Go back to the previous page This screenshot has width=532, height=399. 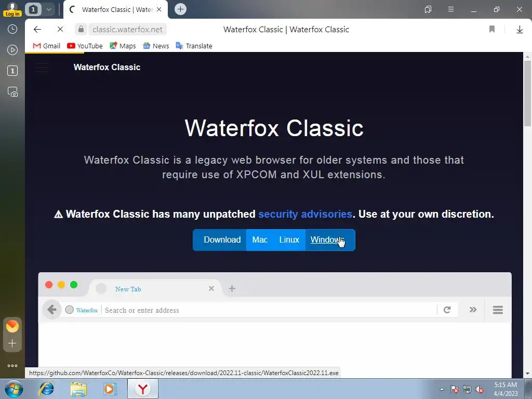[37, 30]
